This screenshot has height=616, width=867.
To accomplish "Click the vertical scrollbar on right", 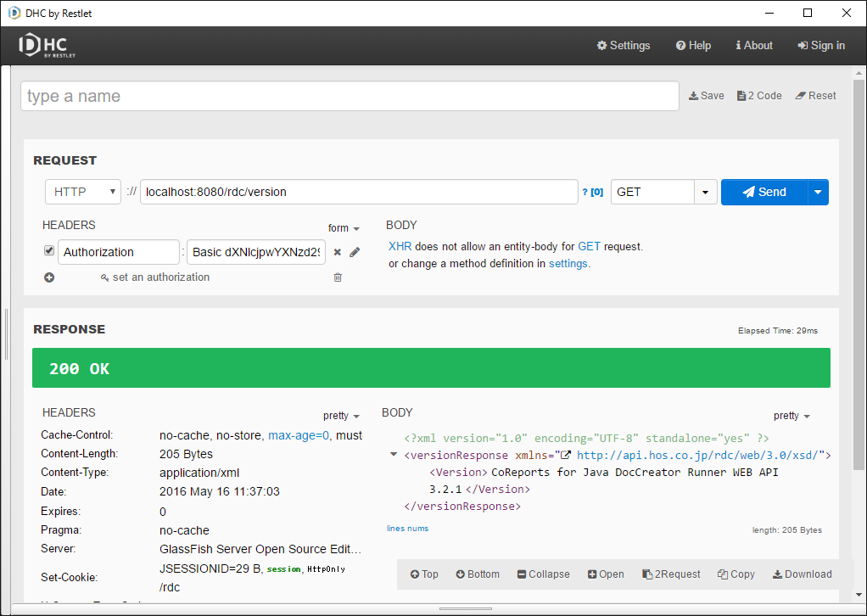I will 859,255.
